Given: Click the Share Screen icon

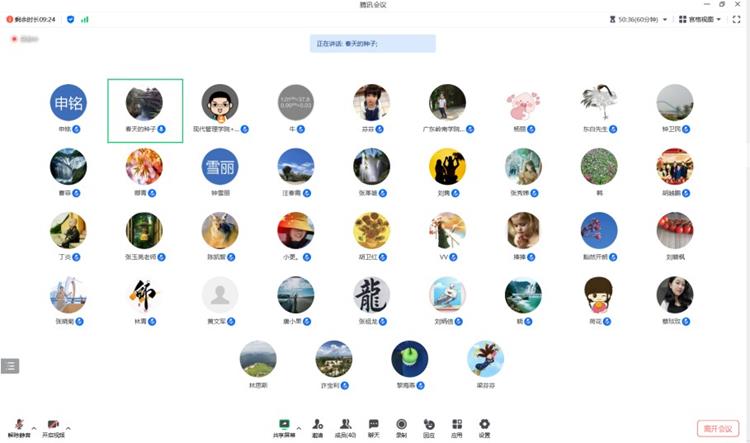Looking at the screenshot, I should (284, 425).
